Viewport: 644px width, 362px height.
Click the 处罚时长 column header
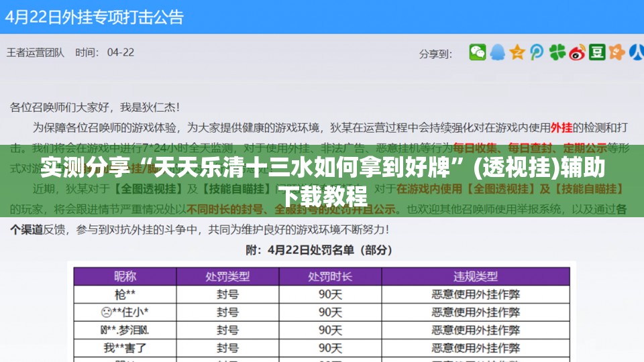330,276
